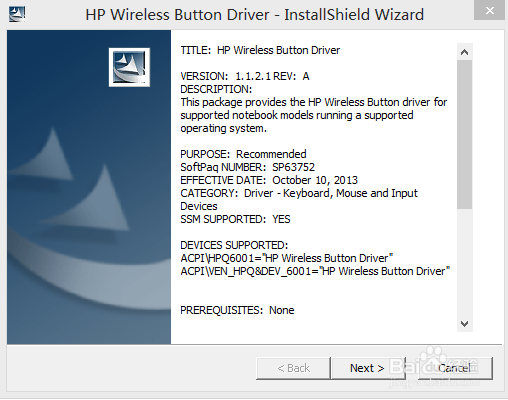508x400 pixels.
Task: Click the ACPI\VEN_HPQ&DEV_6001 device line
Action: pyautogui.click(x=315, y=271)
